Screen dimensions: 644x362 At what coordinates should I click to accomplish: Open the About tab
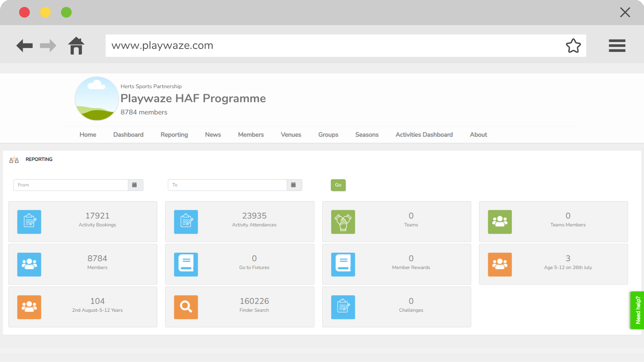tap(479, 135)
